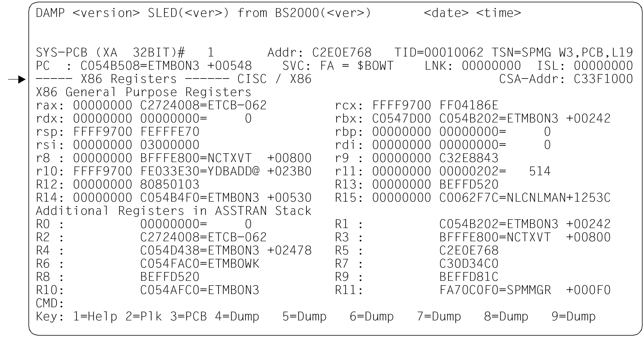The image size is (644, 337).
Task: Click the Addr value C2E0E768 in header
Action: (x=342, y=52)
